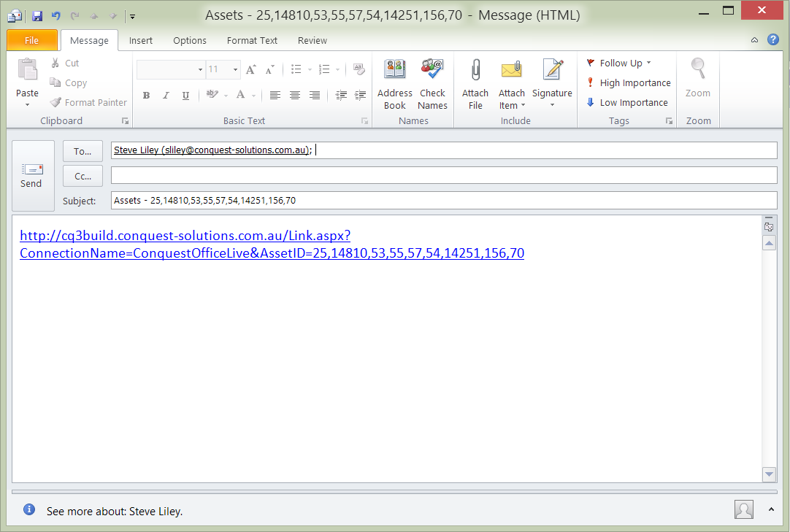This screenshot has width=790, height=532.
Task: Click Copy in Clipboard group
Action: tap(69, 82)
